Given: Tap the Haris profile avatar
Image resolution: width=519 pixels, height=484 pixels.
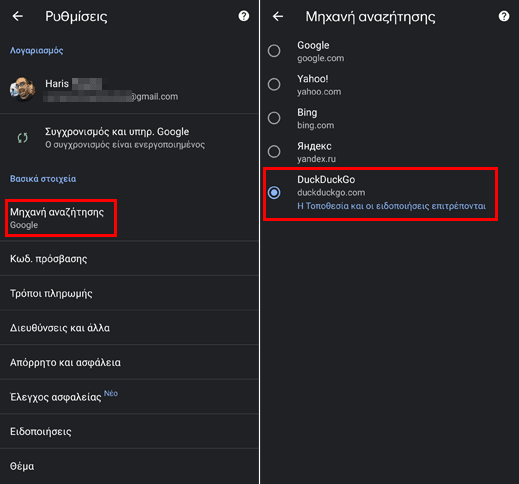Looking at the screenshot, I should (x=22, y=89).
